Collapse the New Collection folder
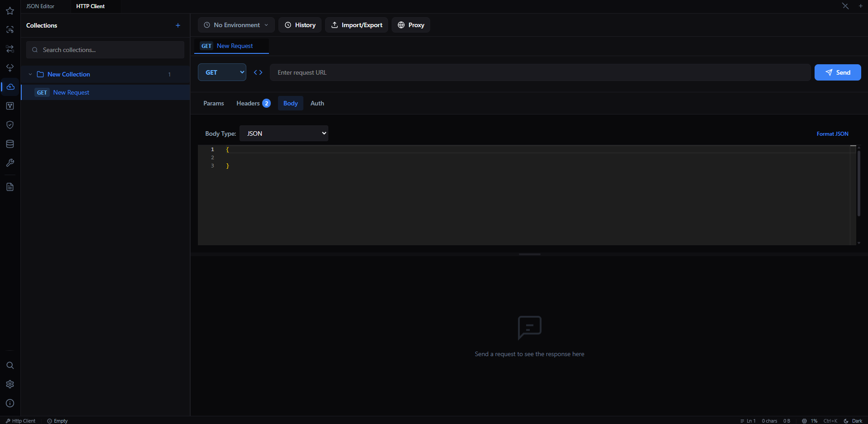The height and width of the screenshot is (424, 868). point(30,74)
